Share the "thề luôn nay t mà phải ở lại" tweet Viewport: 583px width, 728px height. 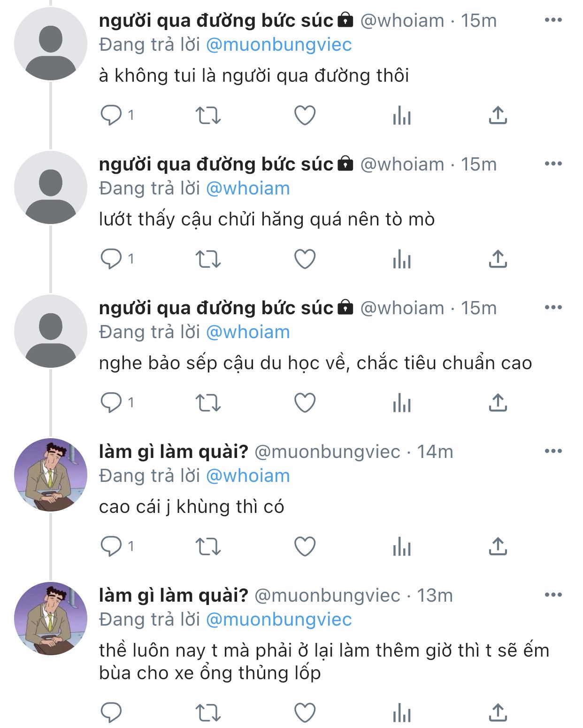pyautogui.click(x=498, y=713)
